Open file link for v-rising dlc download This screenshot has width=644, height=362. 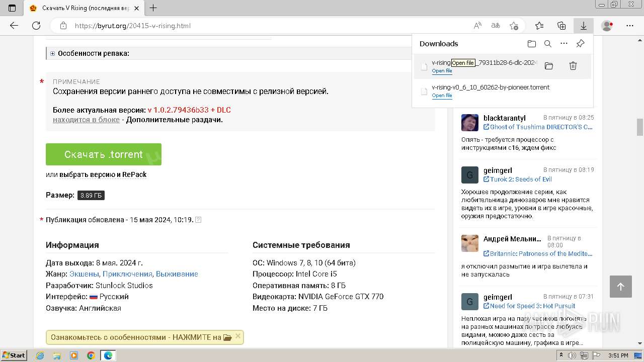point(442,71)
